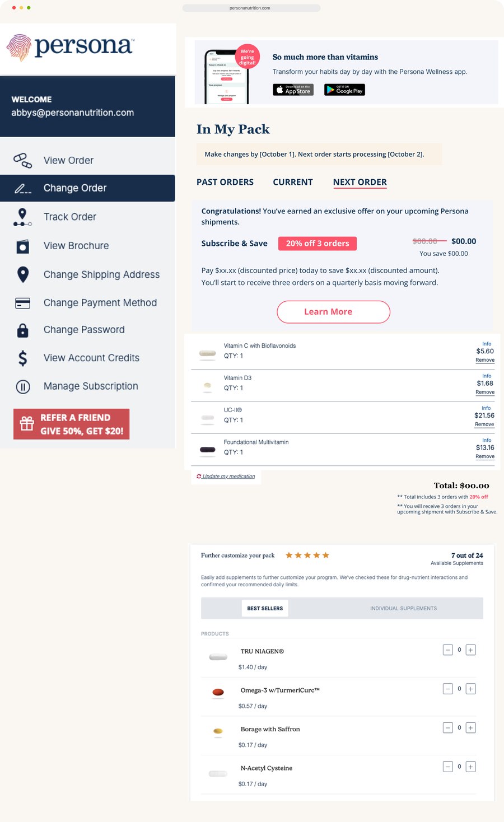The height and width of the screenshot is (822, 504).
Task: Switch to the PAST ORDERS tab
Action: click(x=225, y=182)
